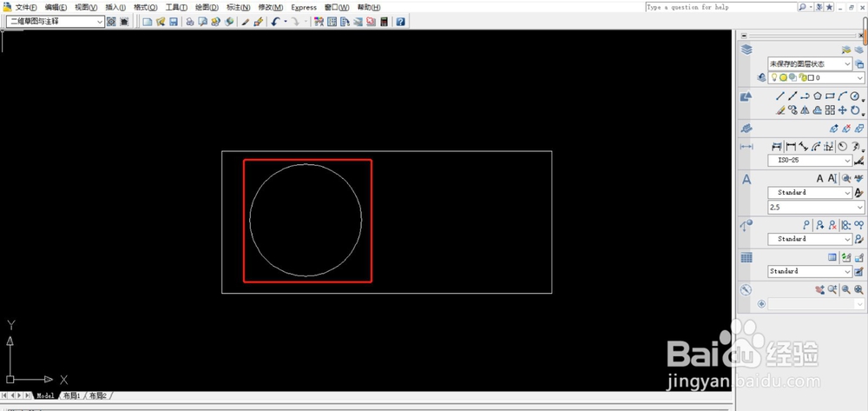868x411 pixels.
Task: Open the 编辑(E) menu
Action: click(56, 7)
